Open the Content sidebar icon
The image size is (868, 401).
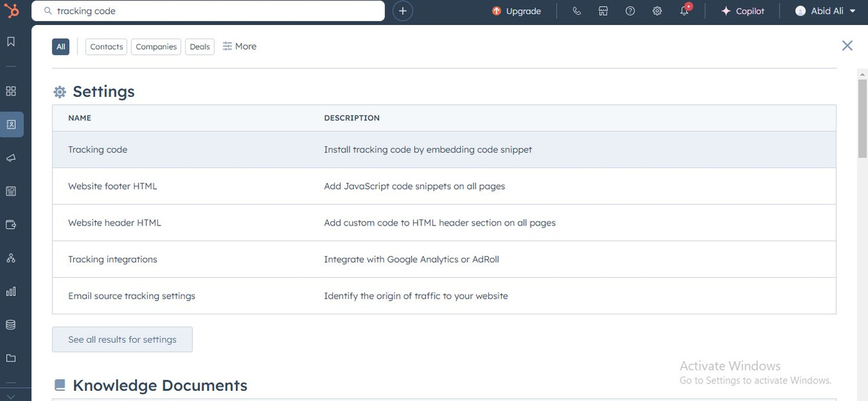tap(11, 191)
